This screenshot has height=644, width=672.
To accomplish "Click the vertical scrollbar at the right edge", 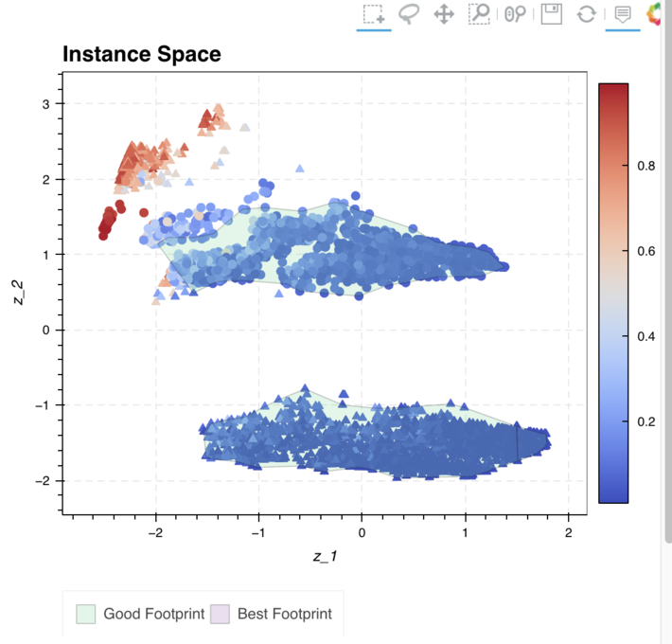I will point(668,270).
